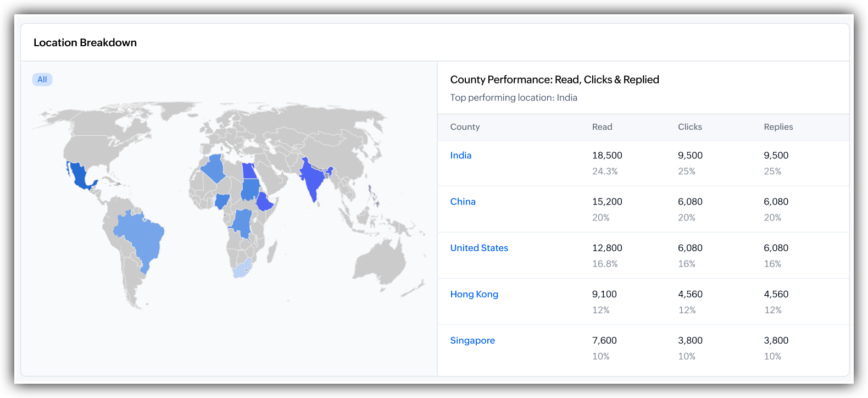Open the United States link
Viewport: 868px width, 398px height.
(x=479, y=248)
